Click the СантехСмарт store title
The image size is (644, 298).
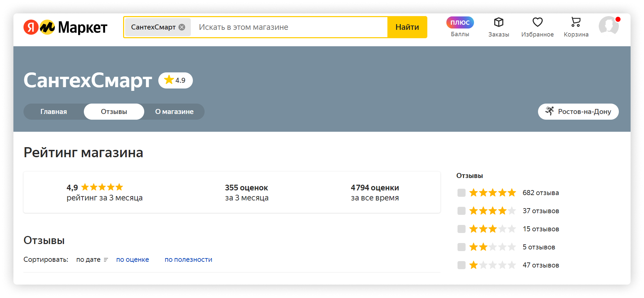click(88, 80)
